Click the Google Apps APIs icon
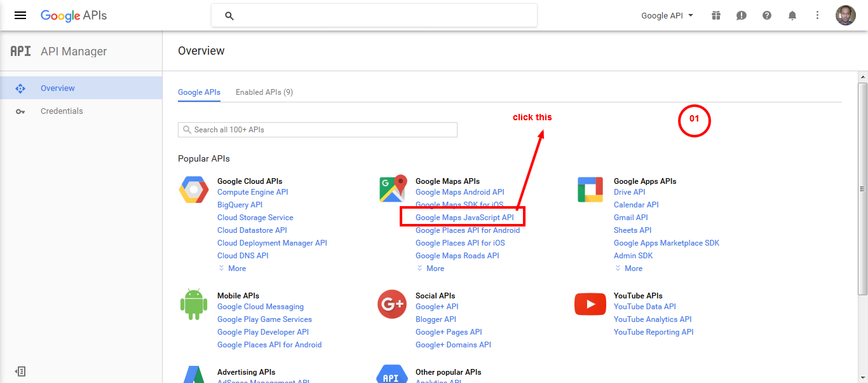Image resolution: width=868 pixels, height=383 pixels. pos(590,190)
